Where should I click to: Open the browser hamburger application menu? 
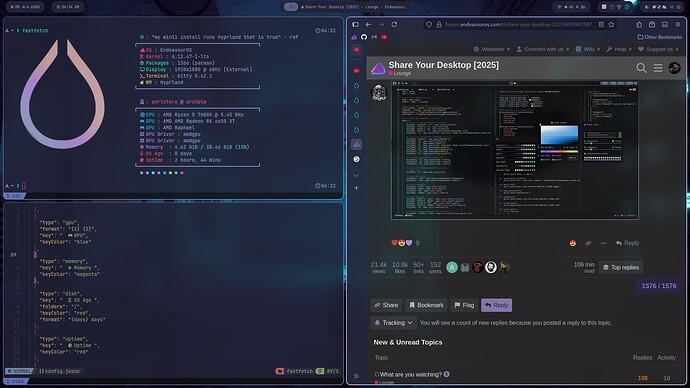(678, 25)
